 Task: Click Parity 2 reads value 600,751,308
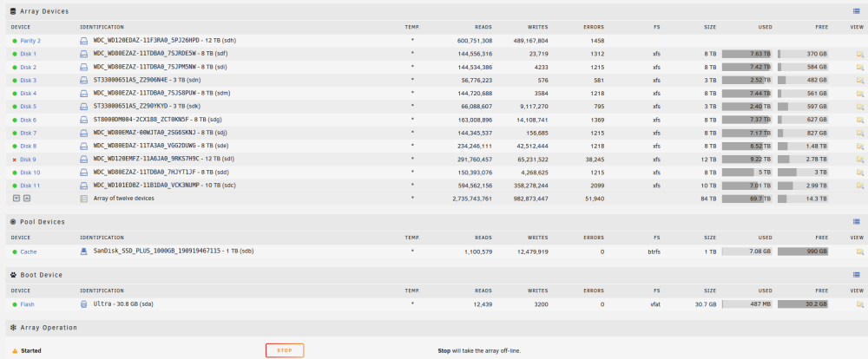pyautogui.click(x=475, y=41)
